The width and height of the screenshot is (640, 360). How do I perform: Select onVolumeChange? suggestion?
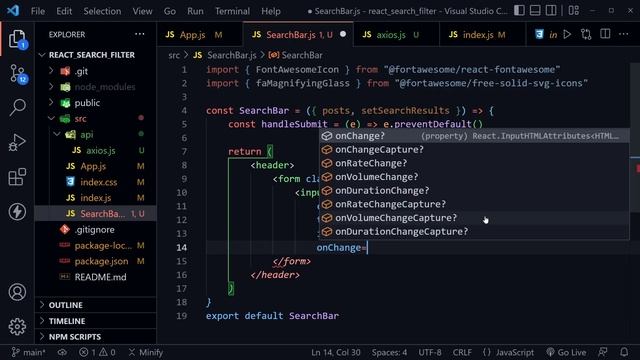coord(473,177)
